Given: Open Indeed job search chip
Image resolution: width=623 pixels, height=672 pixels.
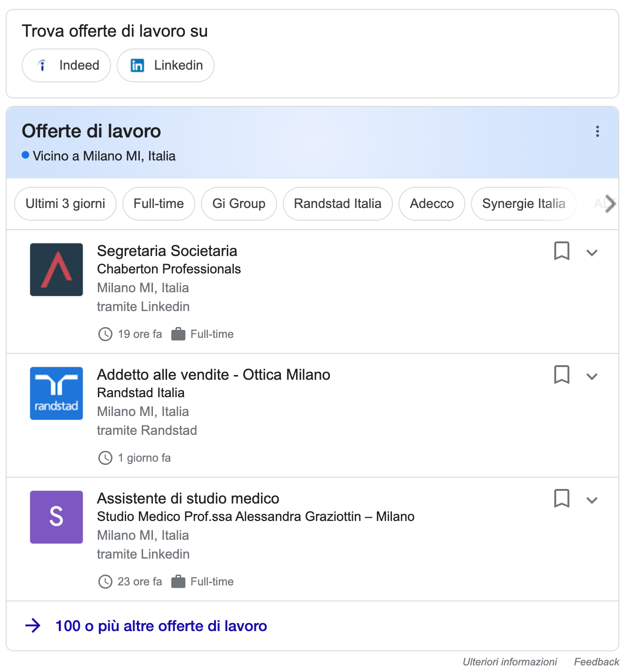Looking at the screenshot, I should [66, 65].
